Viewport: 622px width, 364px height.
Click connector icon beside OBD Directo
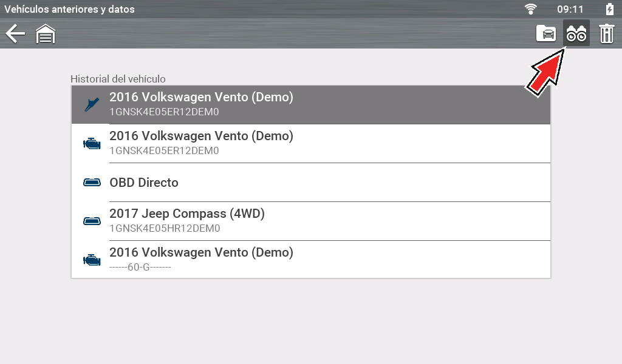92,183
